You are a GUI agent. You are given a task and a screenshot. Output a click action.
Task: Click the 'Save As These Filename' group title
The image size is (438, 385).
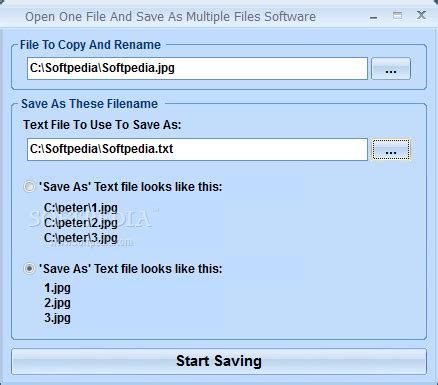coord(89,104)
